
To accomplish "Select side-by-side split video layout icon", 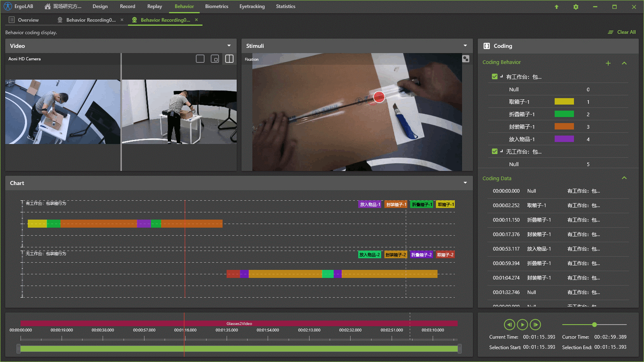I will [229, 59].
